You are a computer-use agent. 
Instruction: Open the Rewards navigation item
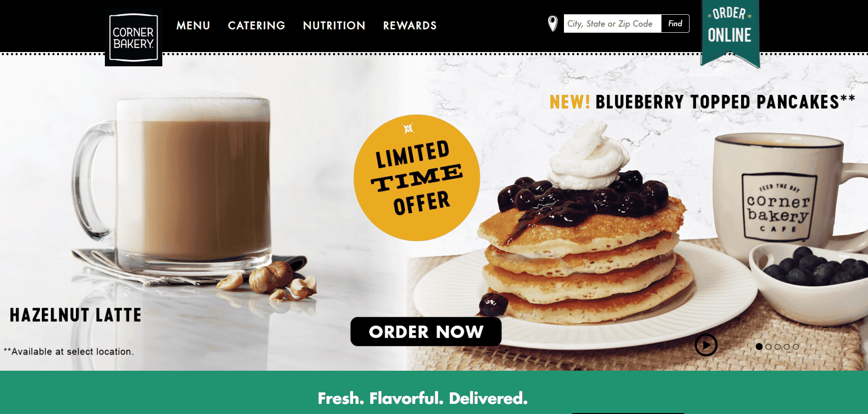coord(410,26)
